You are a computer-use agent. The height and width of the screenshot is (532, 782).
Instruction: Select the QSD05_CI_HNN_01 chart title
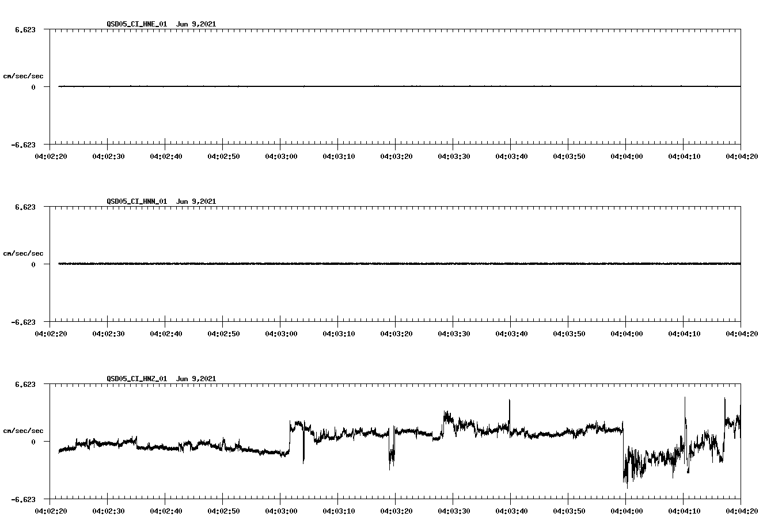point(137,202)
